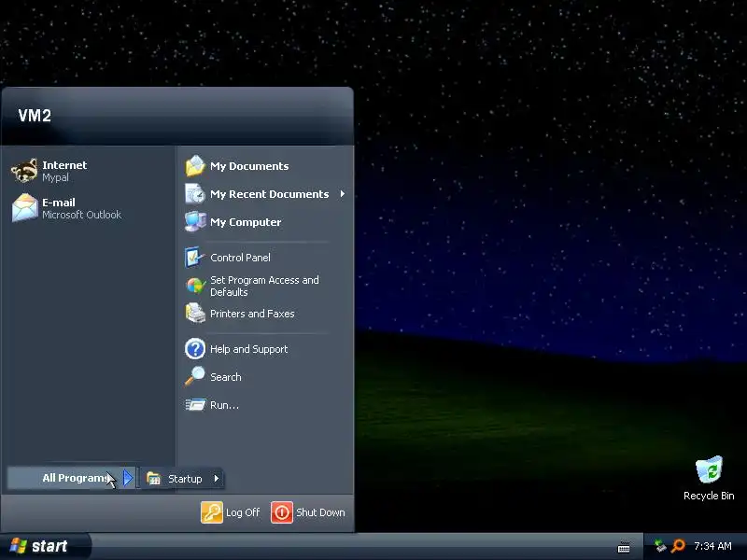Click the red Shut Down power icon
747x560 pixels.
[282, 512]
